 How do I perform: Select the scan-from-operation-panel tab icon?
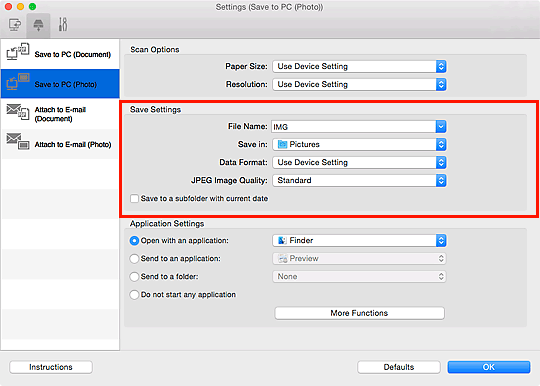pyautogui.click(x=38, y=25)
